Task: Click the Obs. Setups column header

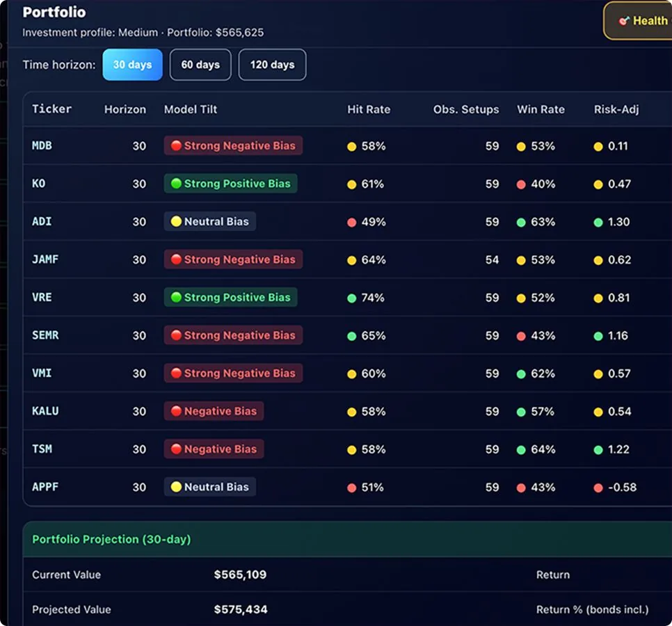Action: [x=466, y=109]
